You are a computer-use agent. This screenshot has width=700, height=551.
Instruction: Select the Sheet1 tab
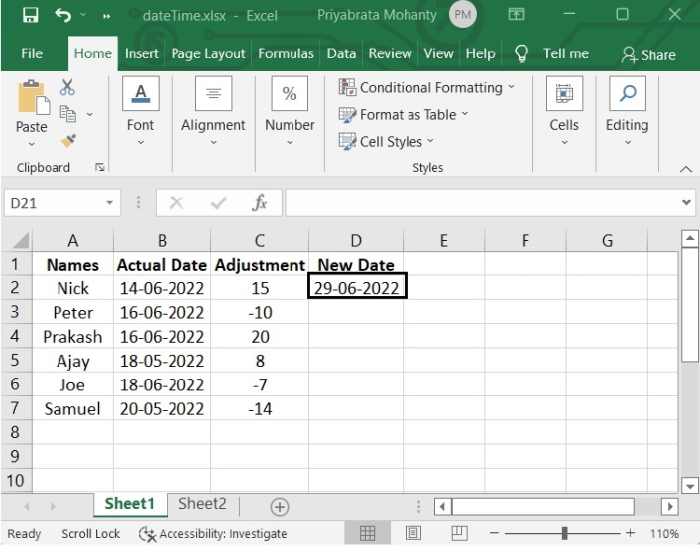click(129, 504)
